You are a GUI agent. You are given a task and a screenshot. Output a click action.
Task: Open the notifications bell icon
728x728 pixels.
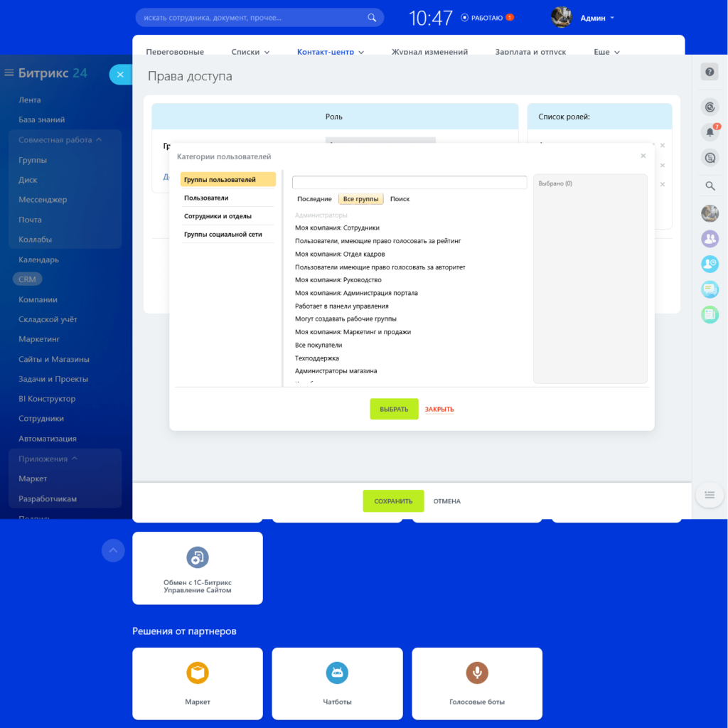click(710, 132)
